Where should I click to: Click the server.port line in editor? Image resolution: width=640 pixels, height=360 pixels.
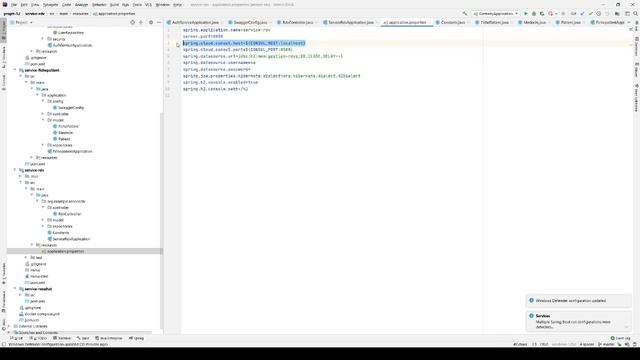tap(203, 36)
